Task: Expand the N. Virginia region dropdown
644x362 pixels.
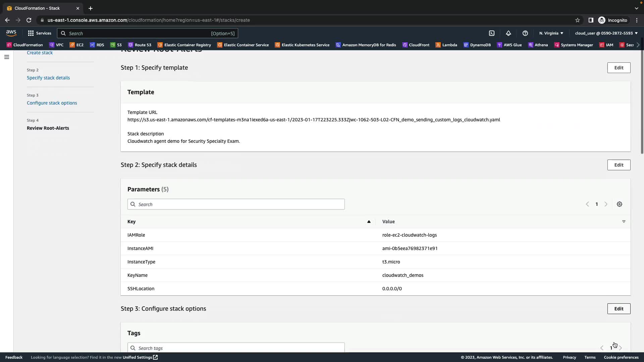Action: tap(551, 33)
